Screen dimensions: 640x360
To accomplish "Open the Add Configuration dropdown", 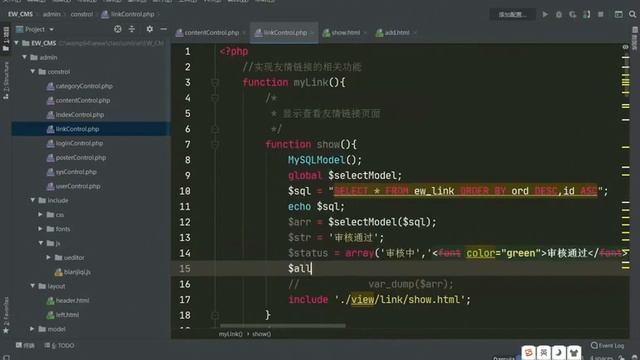I will click(x=513, y=14).
